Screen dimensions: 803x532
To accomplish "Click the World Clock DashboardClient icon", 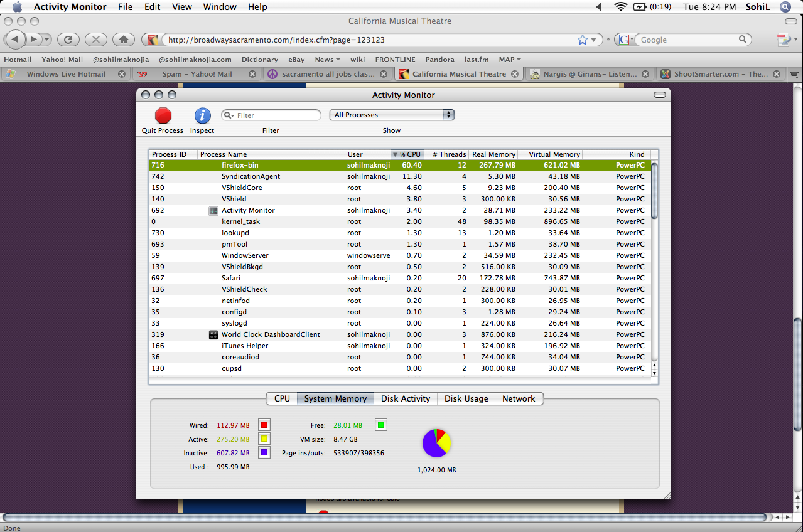I will click(x=213, y=335).
